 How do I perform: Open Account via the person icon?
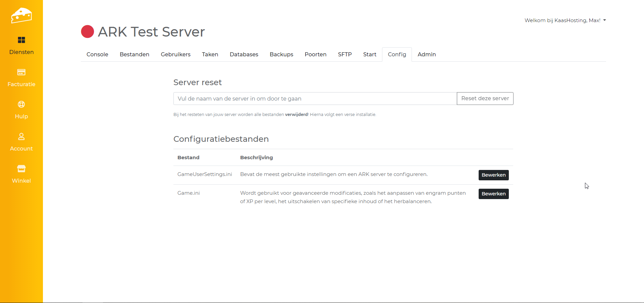point(21,137)
